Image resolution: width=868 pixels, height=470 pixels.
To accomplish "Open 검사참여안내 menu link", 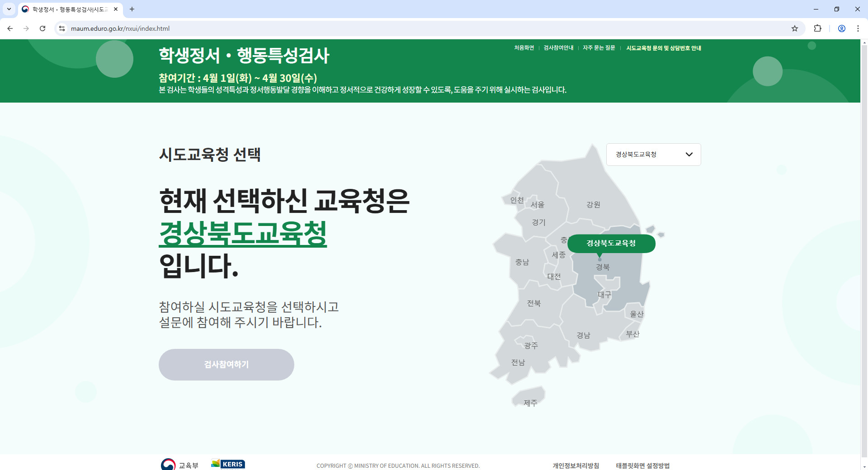I will point(558,48).
